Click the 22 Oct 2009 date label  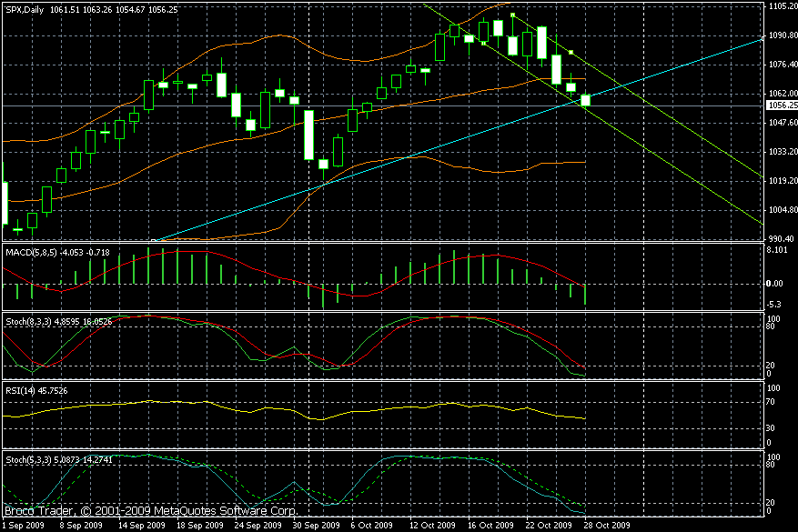pos(548,526)
